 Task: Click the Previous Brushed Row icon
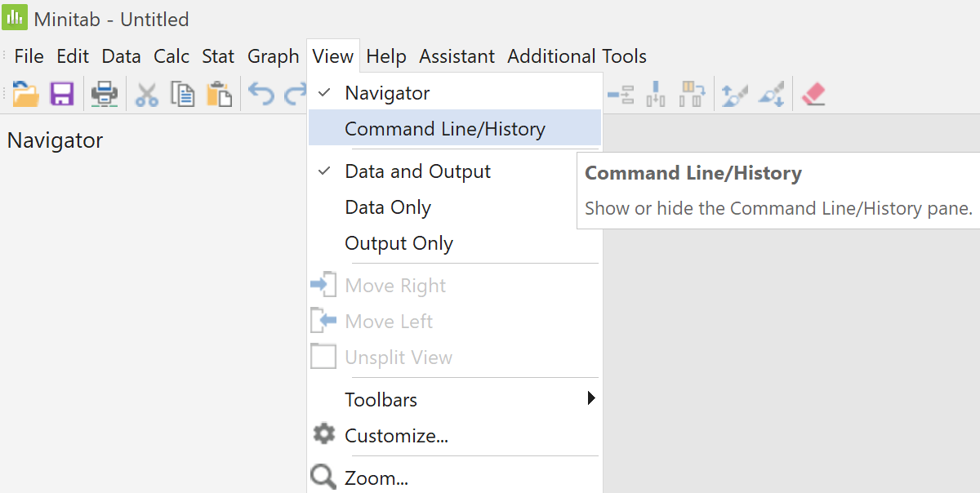[735, 94]
